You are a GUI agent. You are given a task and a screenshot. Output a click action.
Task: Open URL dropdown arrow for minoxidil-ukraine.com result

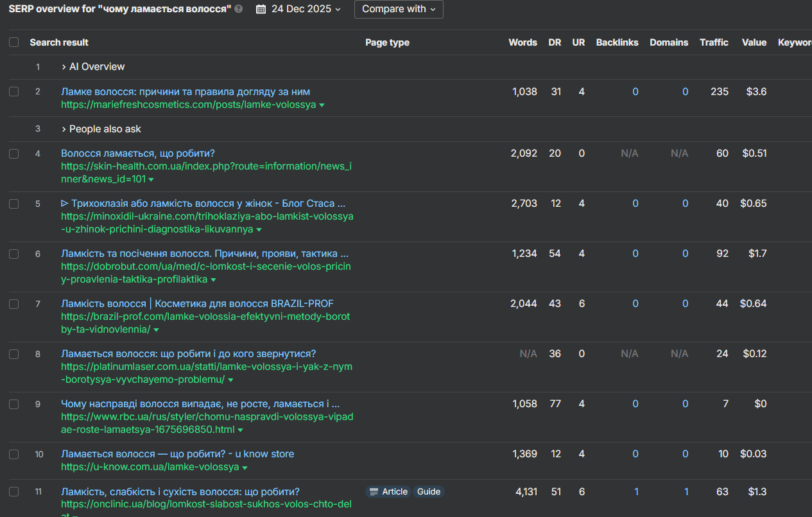(x=259, y=229)
